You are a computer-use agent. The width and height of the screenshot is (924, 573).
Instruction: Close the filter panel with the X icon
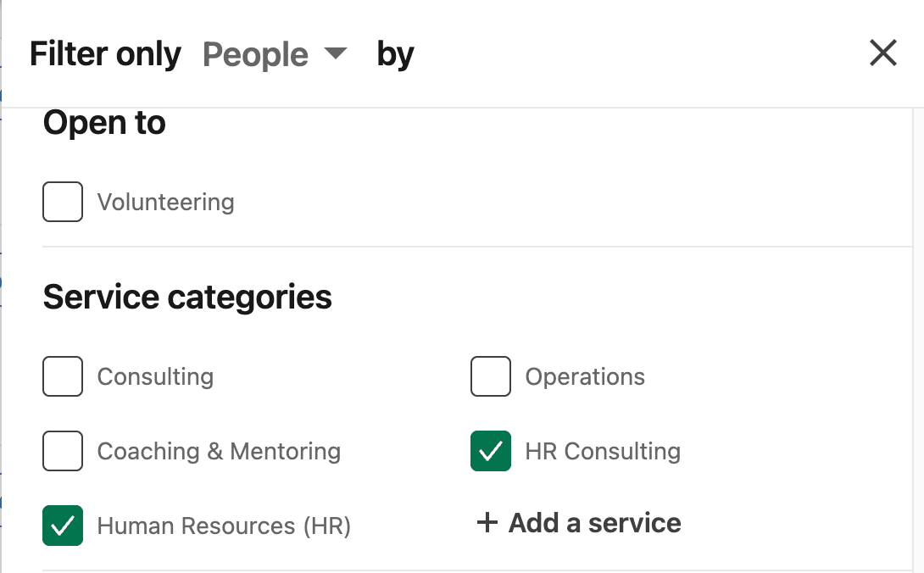pyautogui.click(x=883, y=53)
